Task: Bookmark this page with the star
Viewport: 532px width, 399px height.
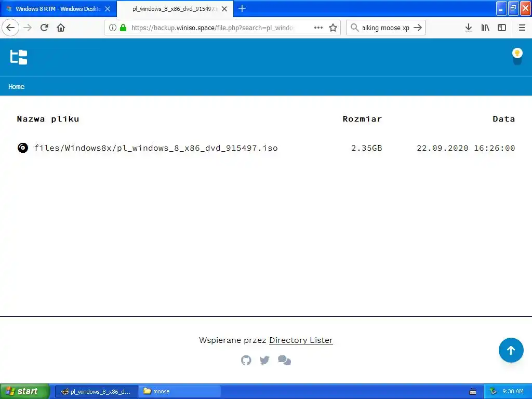Action: point(333,28)
